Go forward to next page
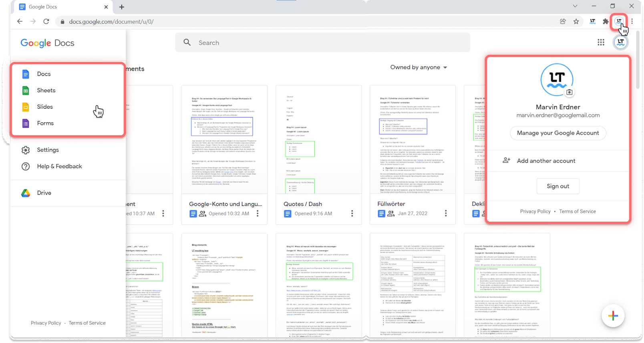 [33, 22]
